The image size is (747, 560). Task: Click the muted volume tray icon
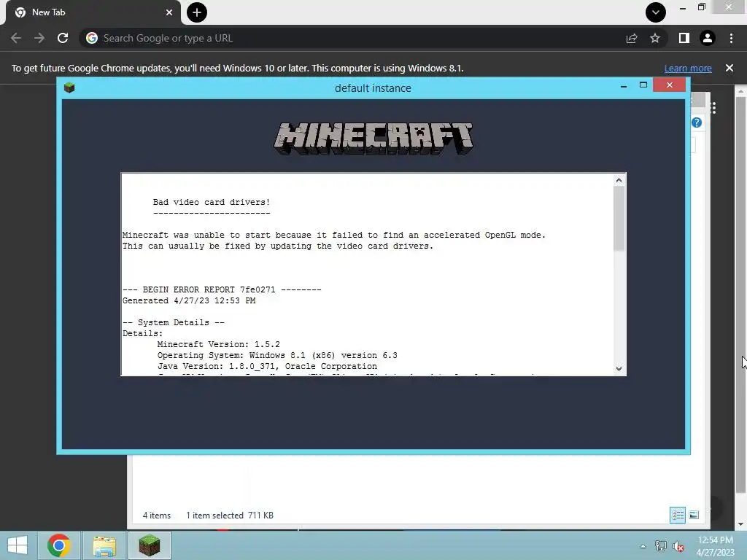click(x=678, y=546)
